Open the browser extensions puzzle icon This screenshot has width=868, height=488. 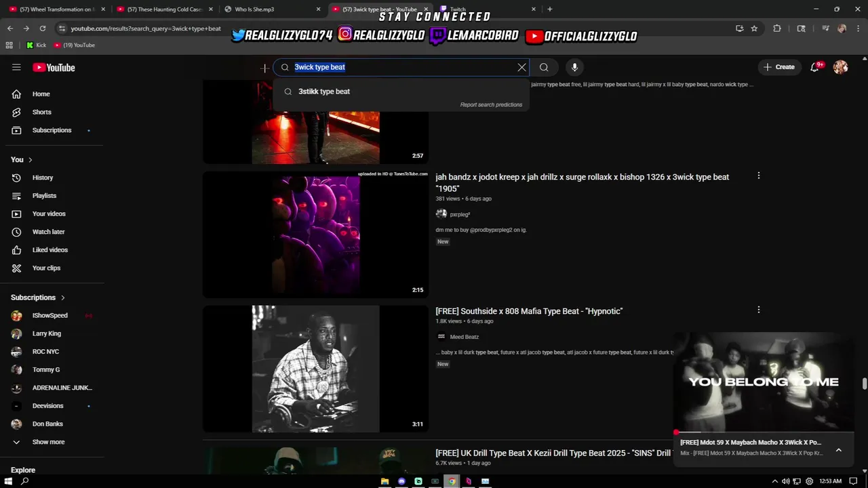(x=777, y=28)
